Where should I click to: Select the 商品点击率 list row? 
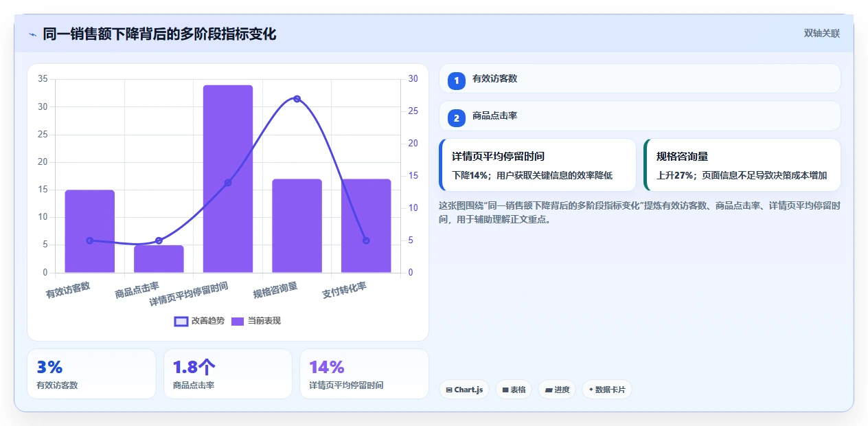tap(640, 115)
